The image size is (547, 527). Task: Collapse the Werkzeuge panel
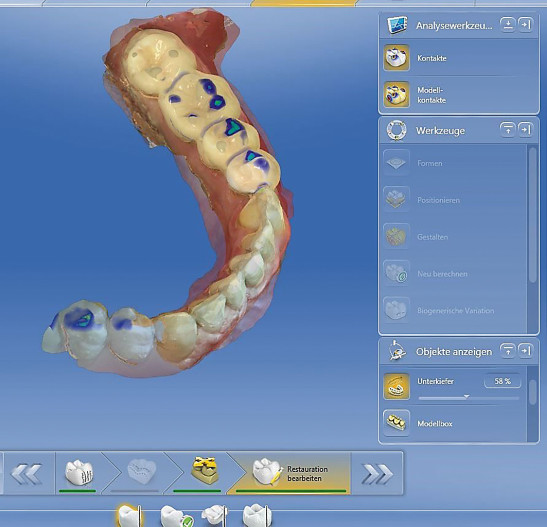[508, 130]
